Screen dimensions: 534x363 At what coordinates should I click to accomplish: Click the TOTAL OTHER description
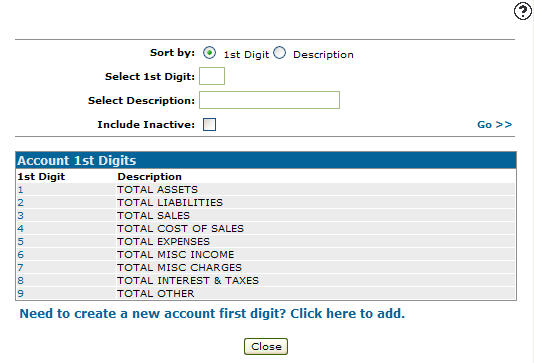coord(156,293)
